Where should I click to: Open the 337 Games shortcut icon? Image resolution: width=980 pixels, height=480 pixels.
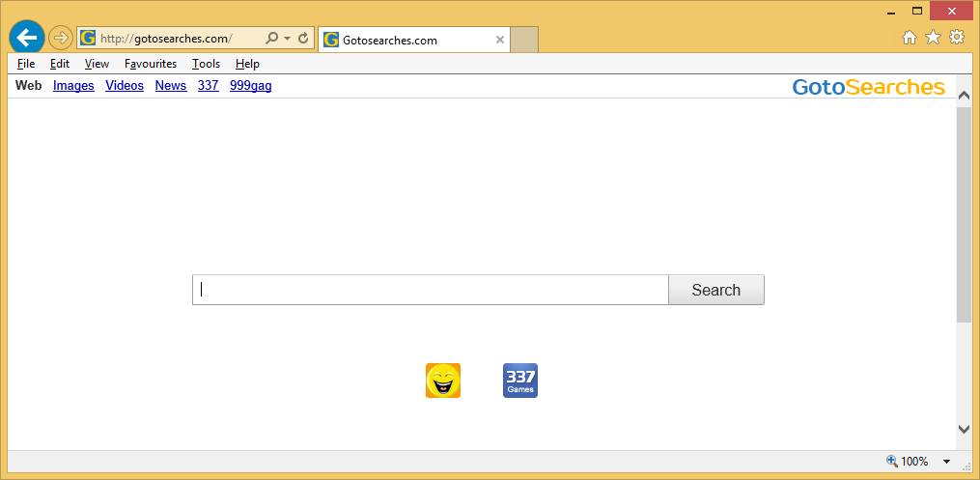pyautogui.click(x=520, y=380)
